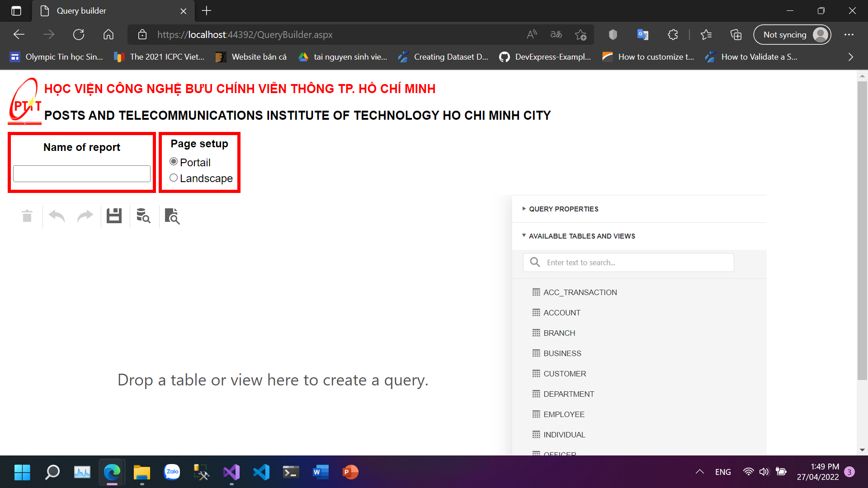
Task: Expand the Query Properties section
Action: pos(563,209)
